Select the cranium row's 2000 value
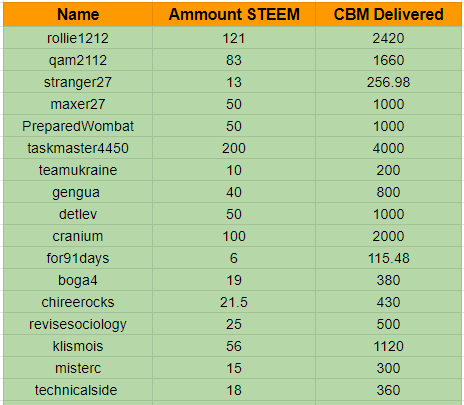 click(388, 236)
